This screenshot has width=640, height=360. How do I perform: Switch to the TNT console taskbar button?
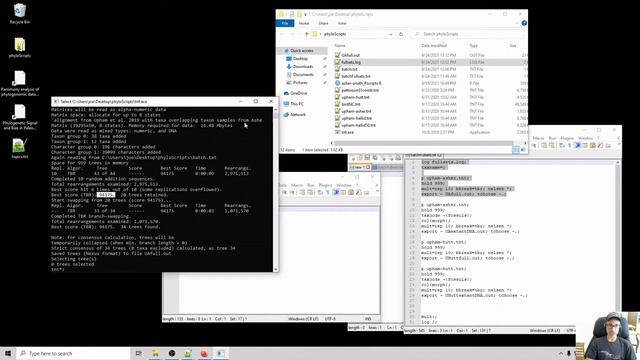coord(220,353)
